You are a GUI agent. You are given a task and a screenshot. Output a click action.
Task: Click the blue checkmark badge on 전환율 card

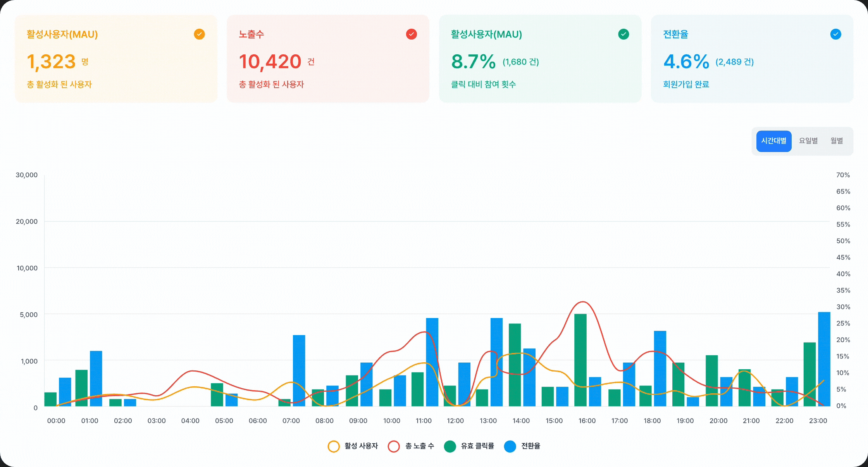[x=835, y=35]
